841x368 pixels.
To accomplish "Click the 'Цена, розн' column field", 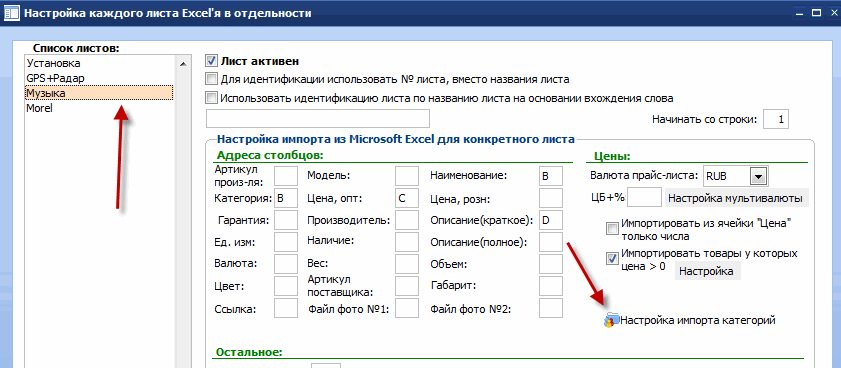I will (551, 198).
